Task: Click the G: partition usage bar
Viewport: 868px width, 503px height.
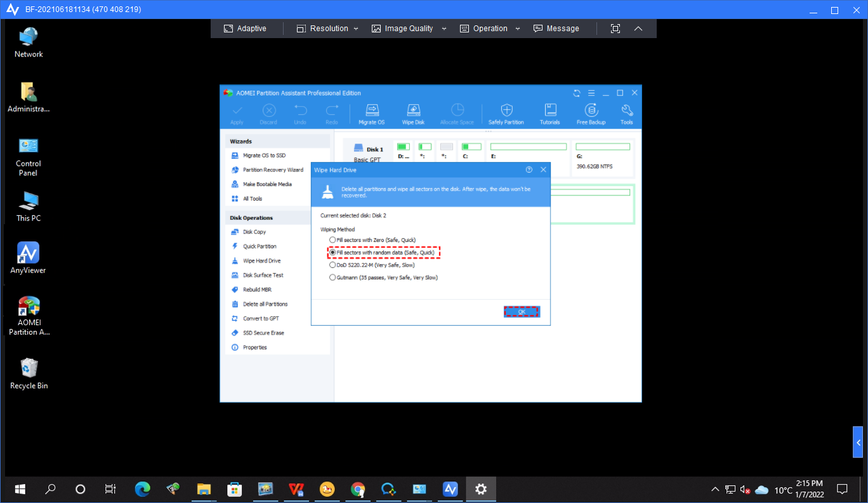Action: tap(603, 147)
